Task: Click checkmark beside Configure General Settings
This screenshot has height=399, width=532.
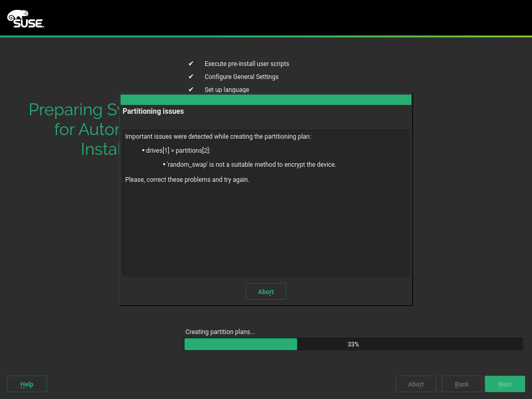Action: (191, 77)
